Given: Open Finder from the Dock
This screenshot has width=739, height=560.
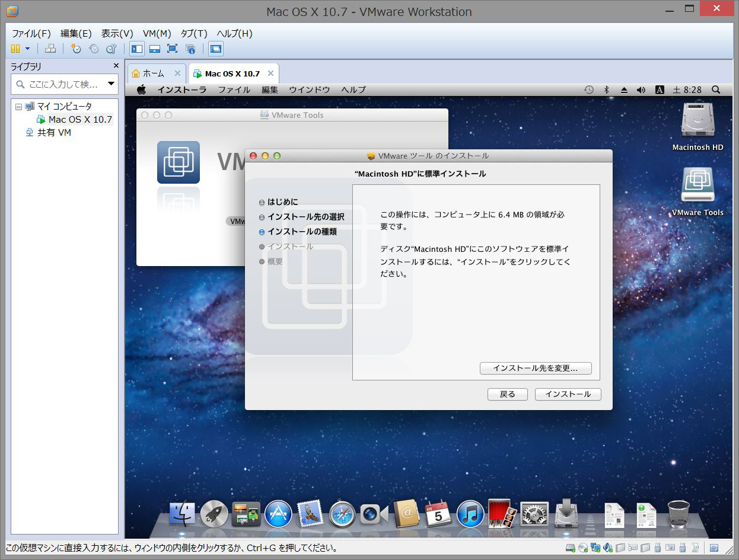Looking at the screenshot, I should pos(182,513).
